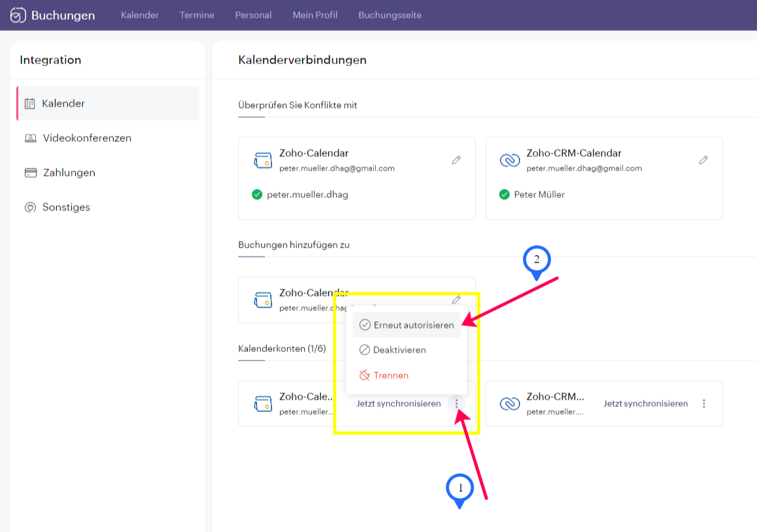Click the Kalenderkonten (1/6) heading
The width and height of the screenshot is (757, 532).
coord(282,349)
